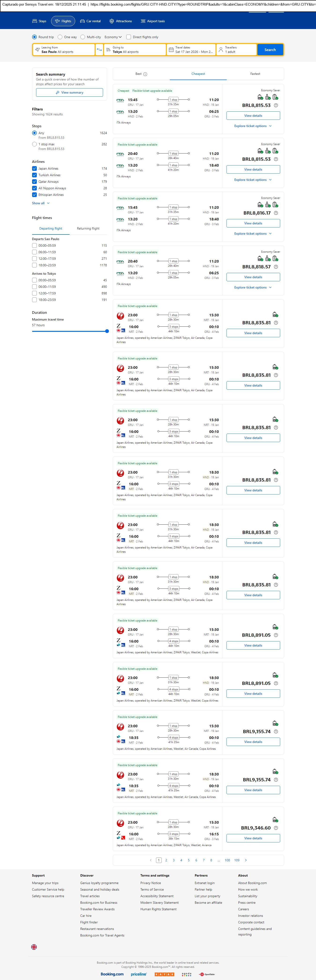The width and height of the screenshot is (316, 980).
Task: Click the UK flag language icon
Action: [34, 947]
